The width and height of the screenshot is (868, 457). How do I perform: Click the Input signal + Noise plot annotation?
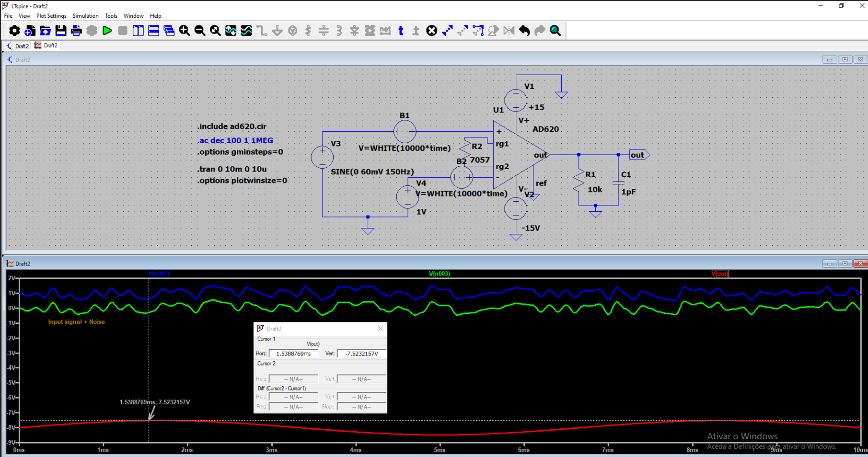point(76,322)
